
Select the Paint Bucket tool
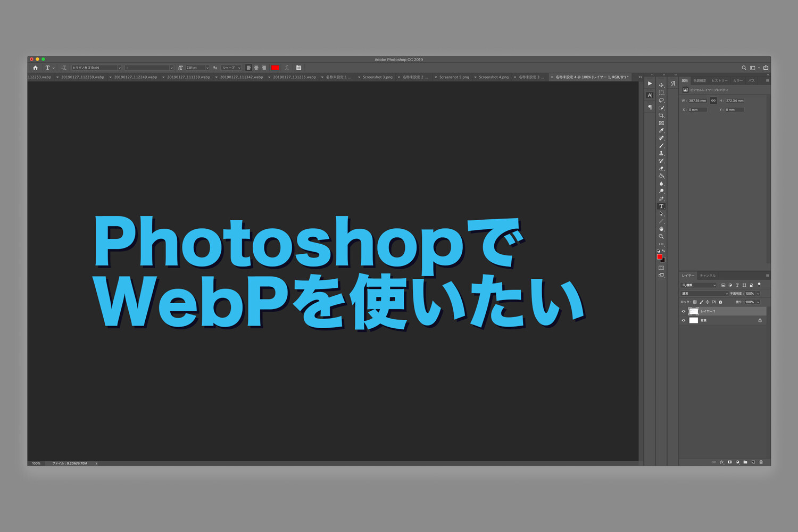pyautogui.click(x=661, y=176)
